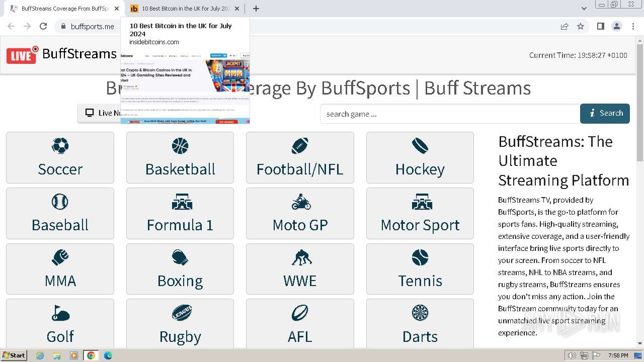
Task: Open the Basketball category tile
Action: point(180,157)
